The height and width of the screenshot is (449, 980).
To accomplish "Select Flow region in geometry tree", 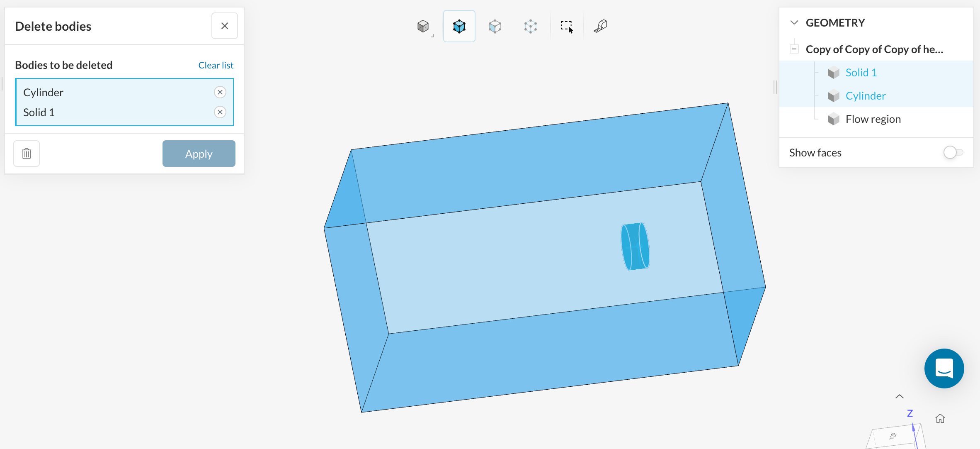I will click(x=873, y=119).
